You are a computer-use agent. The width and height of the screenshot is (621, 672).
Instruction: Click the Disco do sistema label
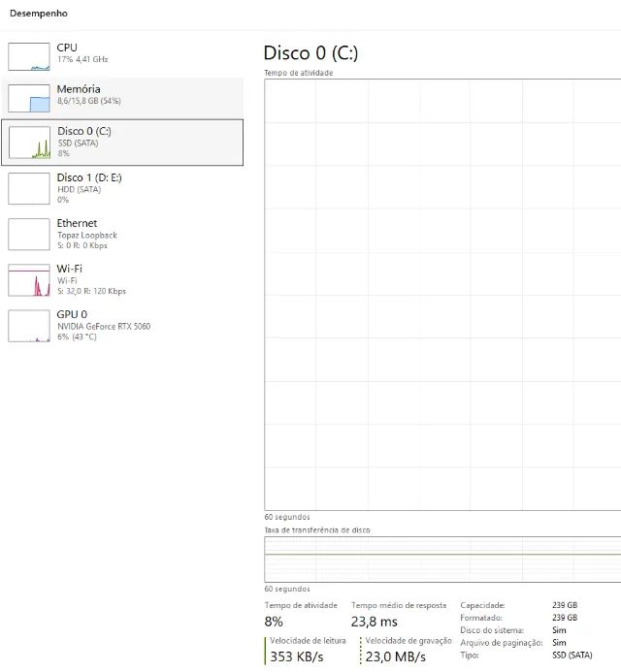[x=492, y=630]
